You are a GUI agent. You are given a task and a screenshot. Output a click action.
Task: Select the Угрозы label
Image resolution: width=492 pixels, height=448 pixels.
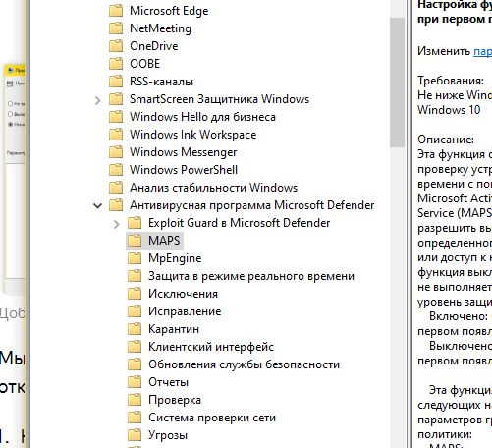(168, 435)
